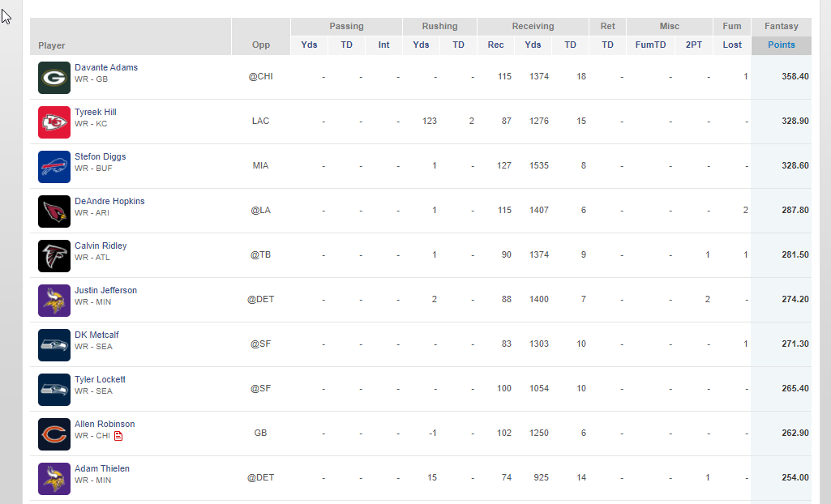Sort by Misc FumTD column header
Image resolution: width=831 pixels, height=504 pixels.
650,45
